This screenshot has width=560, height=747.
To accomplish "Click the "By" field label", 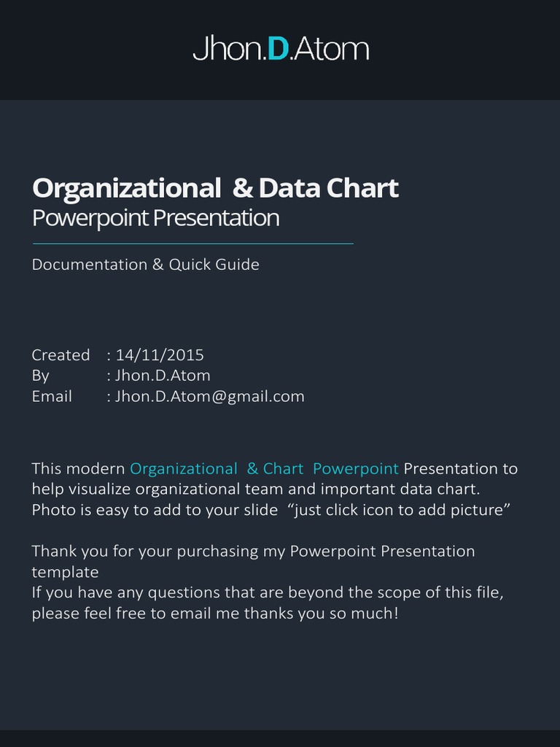I will [40, 376].
